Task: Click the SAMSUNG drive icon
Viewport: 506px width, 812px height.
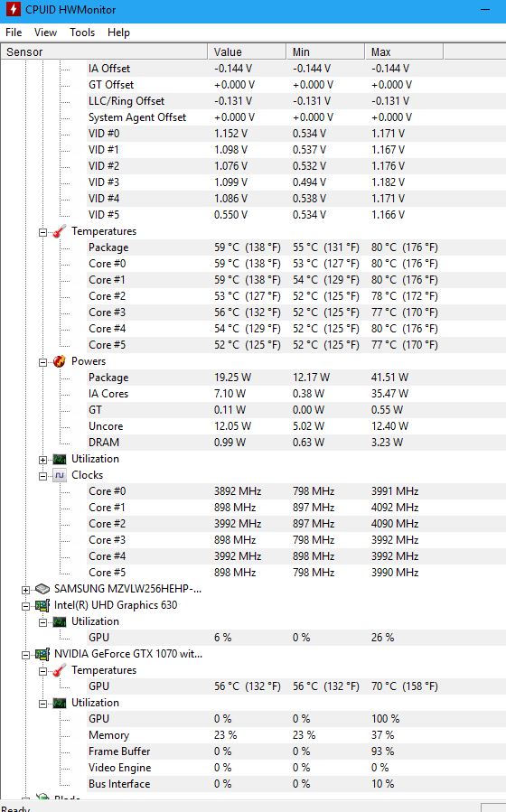Action: point(42,589)
